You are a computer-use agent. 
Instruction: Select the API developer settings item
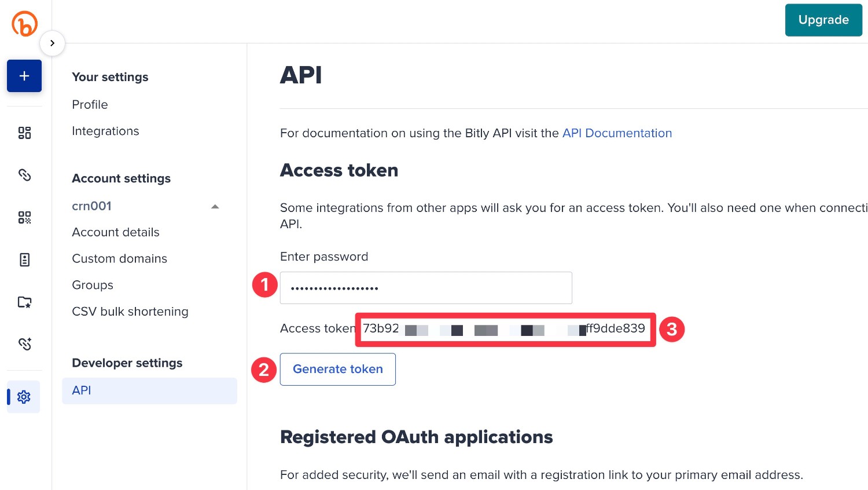(x=81, y=390)
